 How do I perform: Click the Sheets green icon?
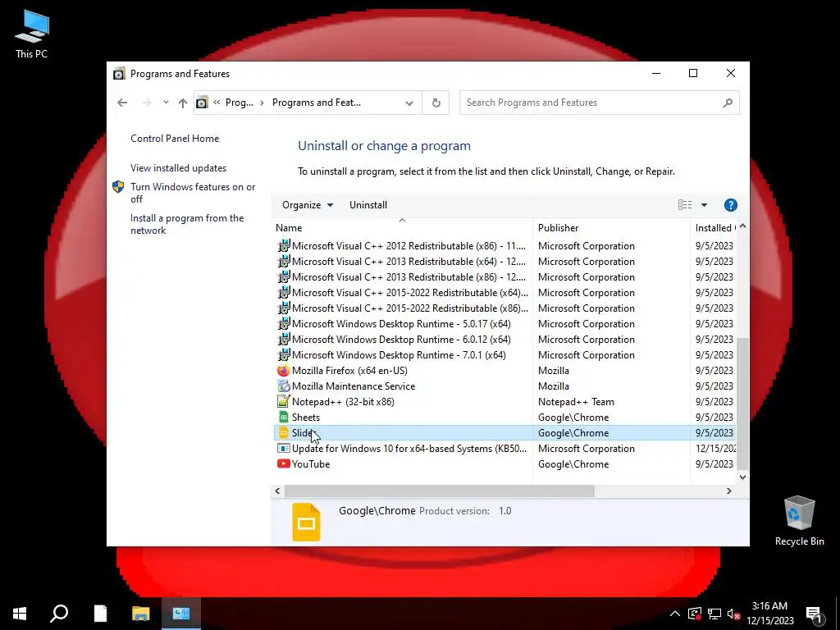point(283,417)
